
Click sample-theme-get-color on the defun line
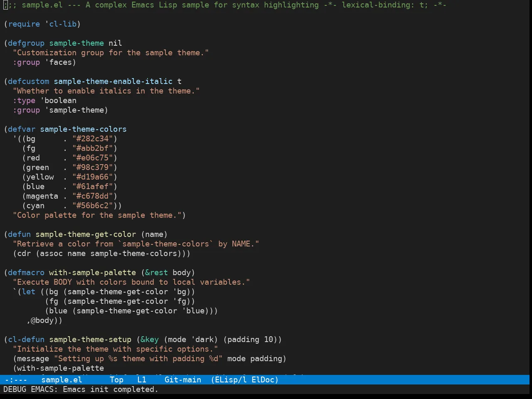[86, 234]
